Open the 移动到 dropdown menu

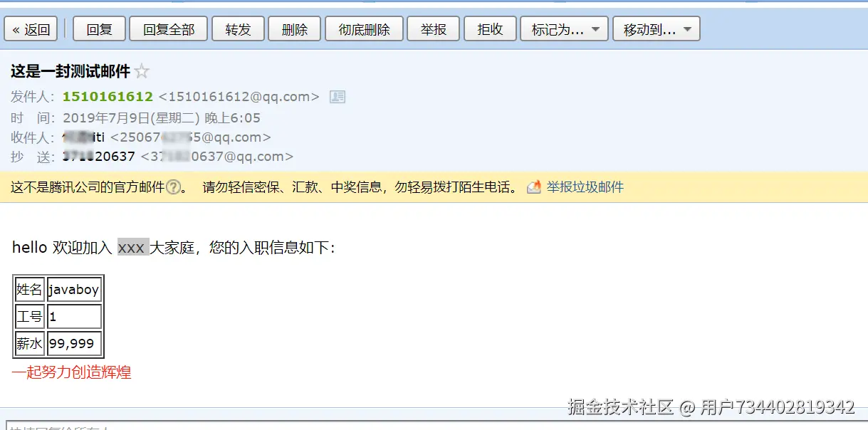[657, 29]
